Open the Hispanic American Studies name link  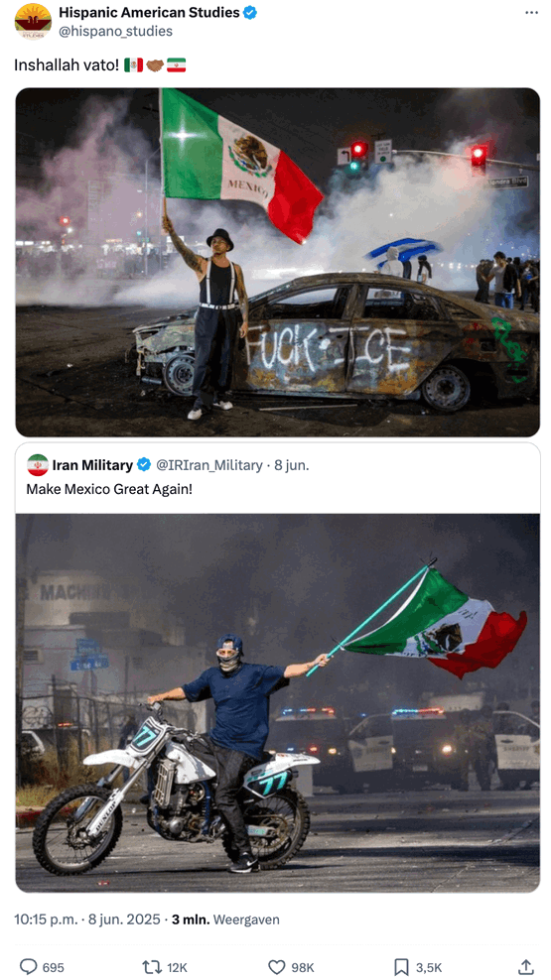[149, 13]
